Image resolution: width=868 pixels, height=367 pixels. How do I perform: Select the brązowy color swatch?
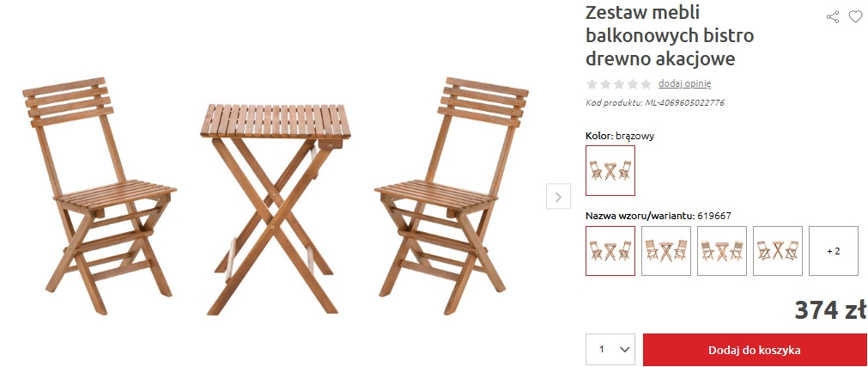pos(610,170)
